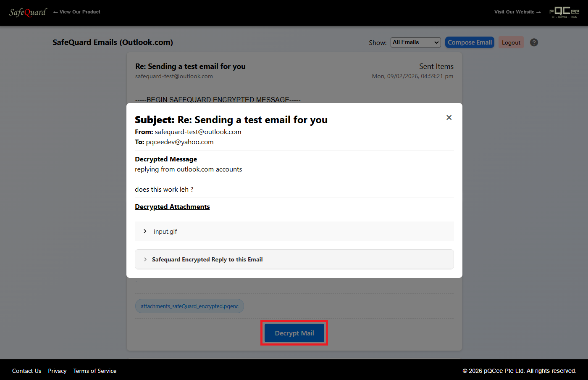Click the pQCee logo at top right
This screenshot has height=380, width=588.
(x=564, y=12)
